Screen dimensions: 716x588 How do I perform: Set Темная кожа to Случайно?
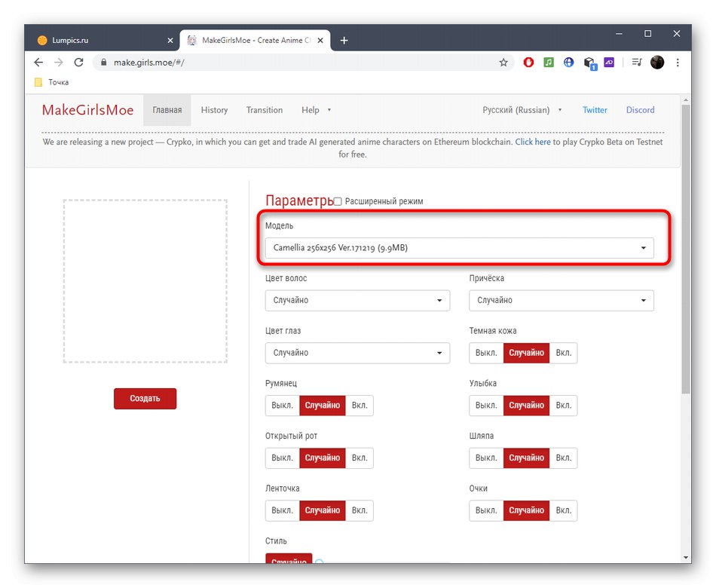point(527,353)
